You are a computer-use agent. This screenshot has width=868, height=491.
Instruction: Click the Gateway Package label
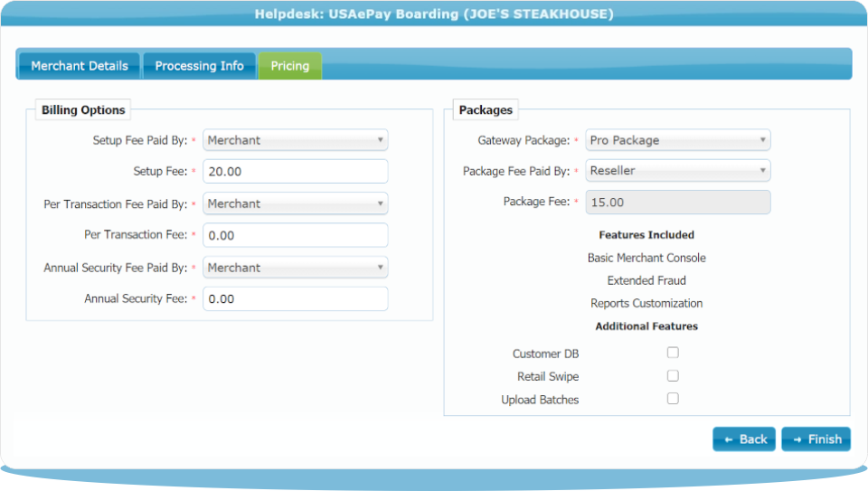[524, 140]
